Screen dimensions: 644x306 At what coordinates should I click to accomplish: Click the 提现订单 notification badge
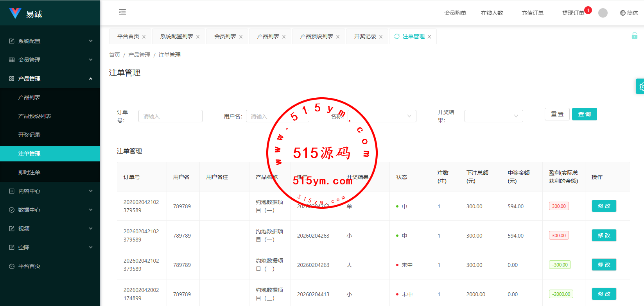click(x=588, y=10)
